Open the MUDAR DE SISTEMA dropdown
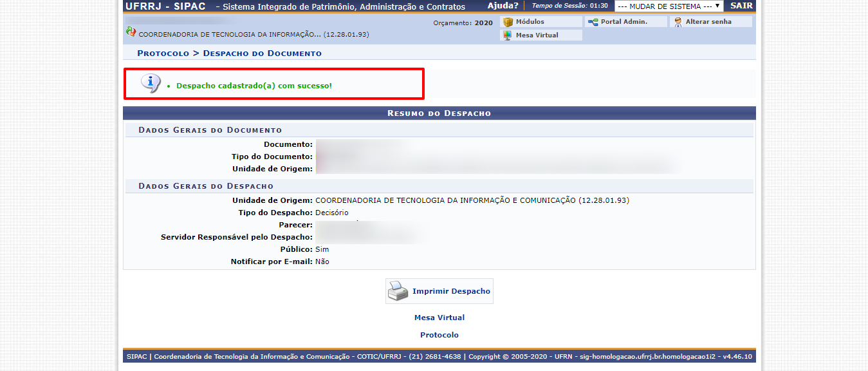 (669, 6)
